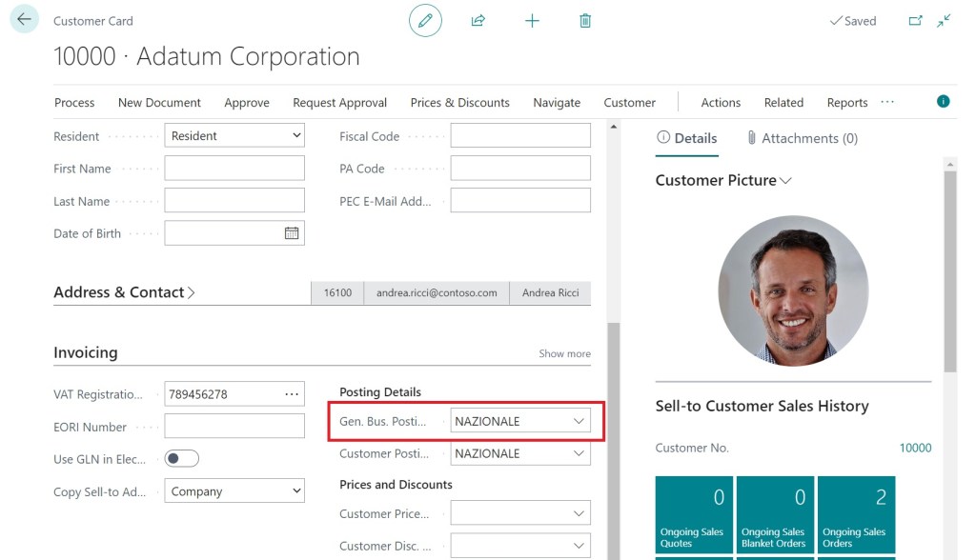Viewport: 976px width, 560px height.
Task: Click the customer number 10000 link
Action: 915,448
